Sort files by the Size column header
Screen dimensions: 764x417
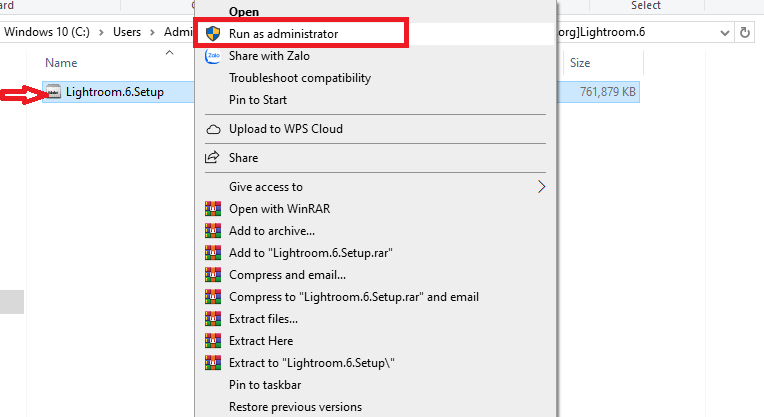(580, 63)
